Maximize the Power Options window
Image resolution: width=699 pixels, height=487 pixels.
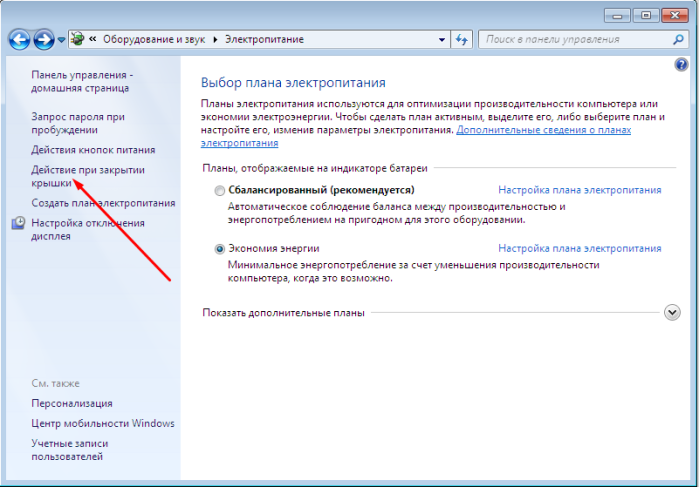tap(646, 16)
